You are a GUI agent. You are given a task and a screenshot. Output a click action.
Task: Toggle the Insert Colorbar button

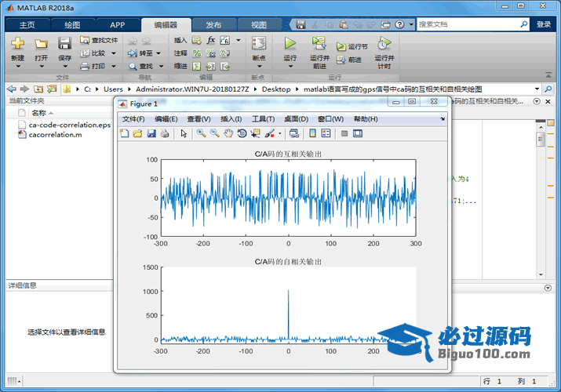click(313, 133)
